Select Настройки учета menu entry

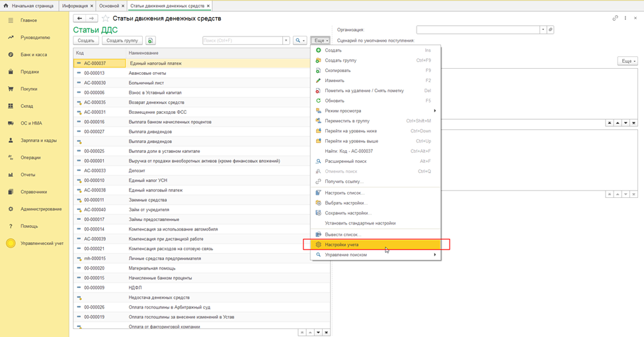click(376, 244)
